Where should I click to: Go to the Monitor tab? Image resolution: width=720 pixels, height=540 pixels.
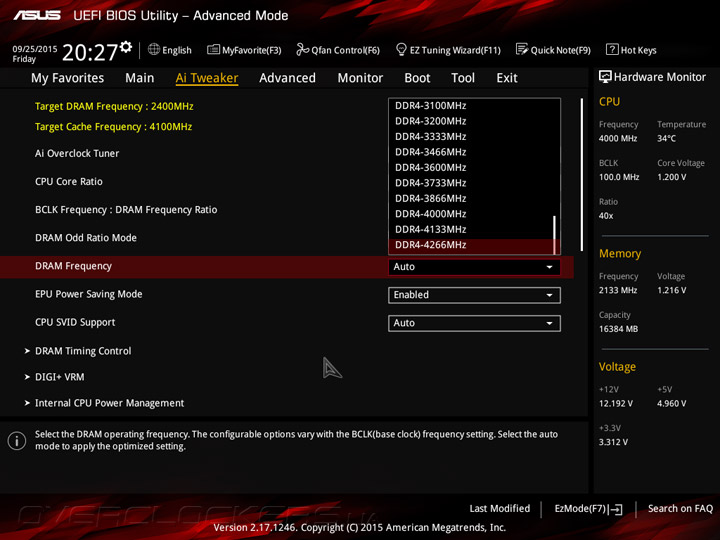coord(360,78)
